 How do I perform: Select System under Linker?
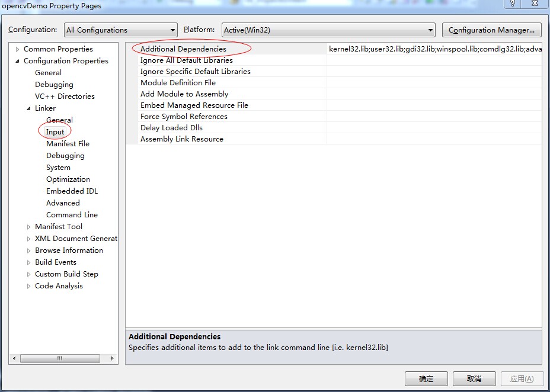click(58, 168)
